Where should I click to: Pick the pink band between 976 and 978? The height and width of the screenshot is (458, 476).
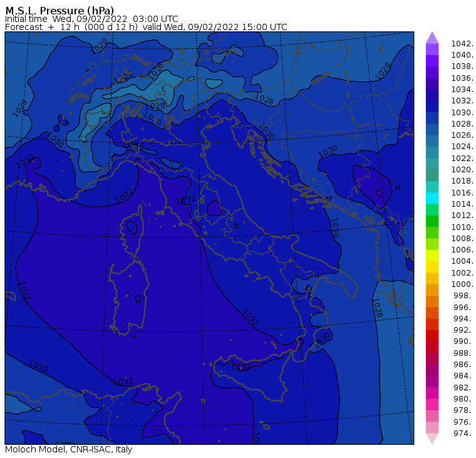pyautogui.click(x=432, y=416)
